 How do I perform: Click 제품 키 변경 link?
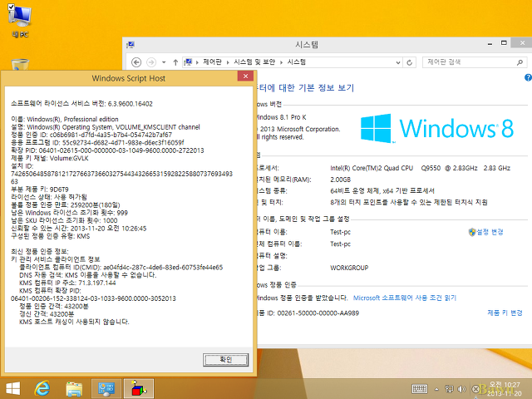[505, 313]
